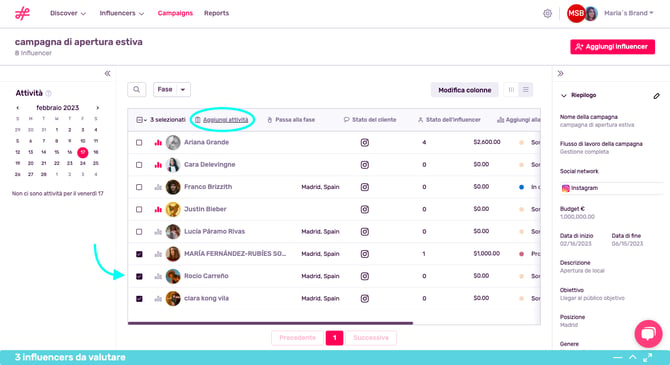The width and height of the screenshot is (670, 365).
Task: Tick Justin Bieber's checkbox
Action: [x=139, y=209]
